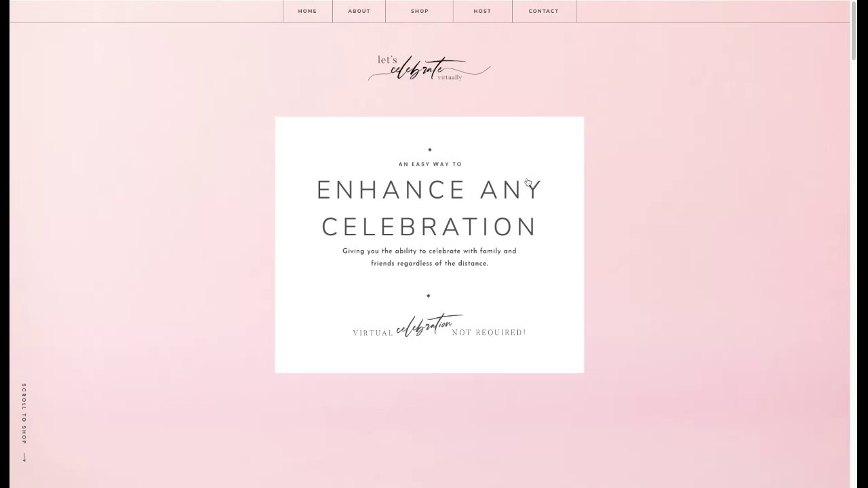Open the SHOP menu item

[419, 11]
